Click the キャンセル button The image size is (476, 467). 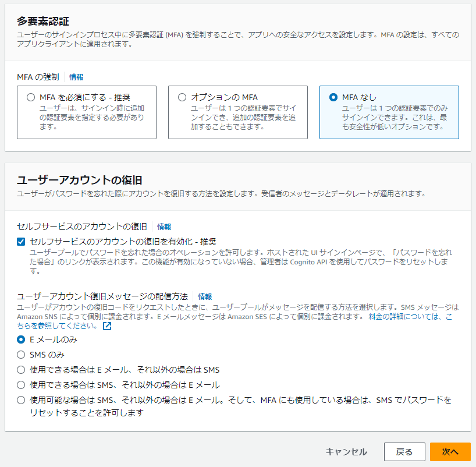[x=346, y=452]
